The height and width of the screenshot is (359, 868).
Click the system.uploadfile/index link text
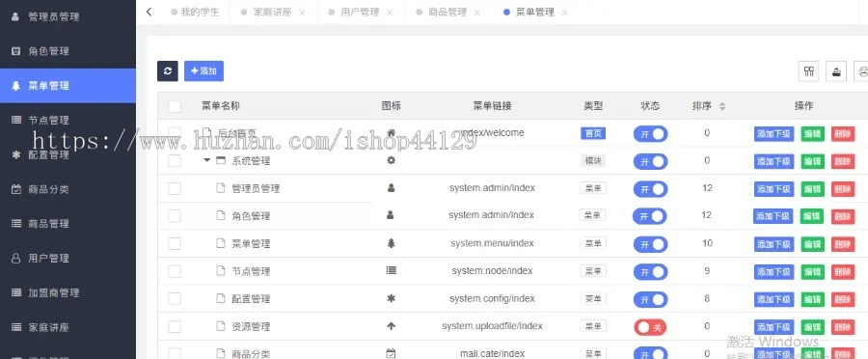click(492, 326)
